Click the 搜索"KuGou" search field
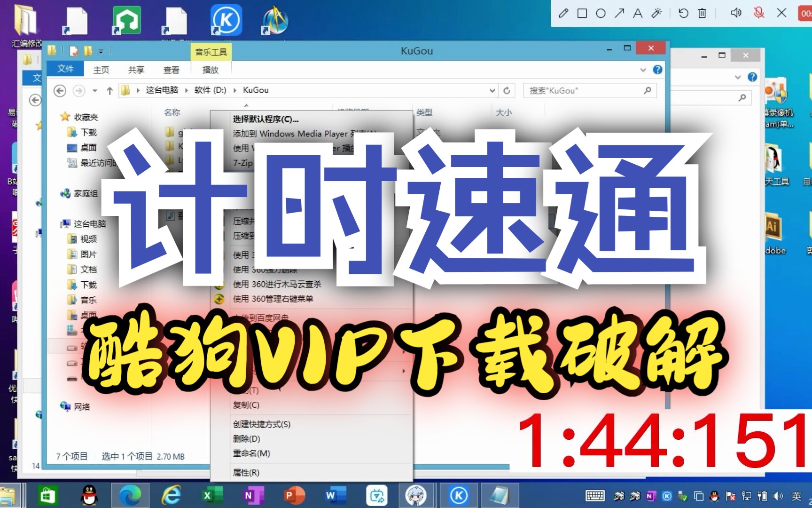This screenshot has height=508, width=812. tap(590, 90)
